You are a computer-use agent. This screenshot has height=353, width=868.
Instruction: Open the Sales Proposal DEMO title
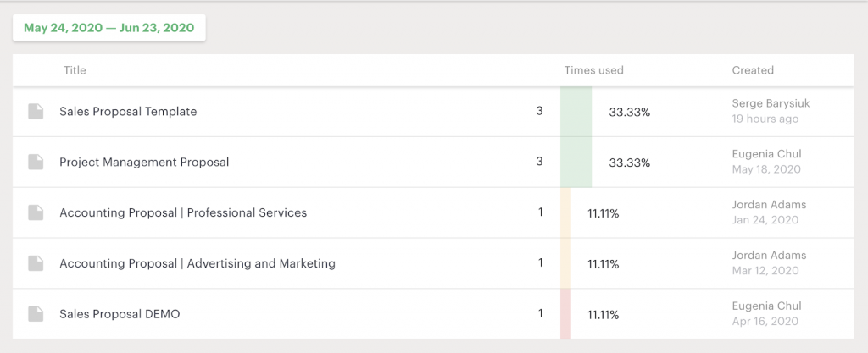coord(120,314)
